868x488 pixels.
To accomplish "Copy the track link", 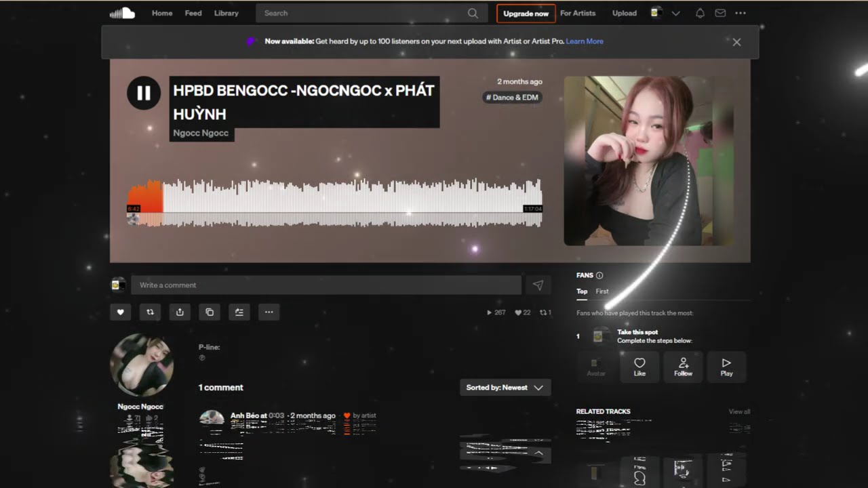I will click(210, 312).
